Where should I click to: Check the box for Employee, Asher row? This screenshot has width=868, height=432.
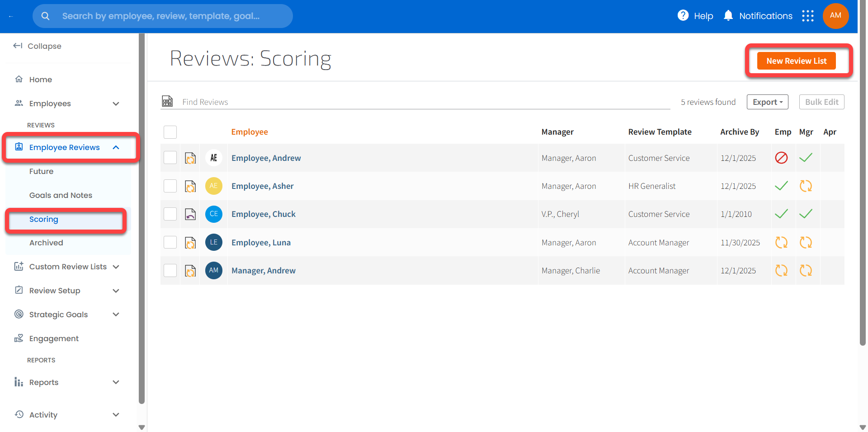(x=170, y=186)
